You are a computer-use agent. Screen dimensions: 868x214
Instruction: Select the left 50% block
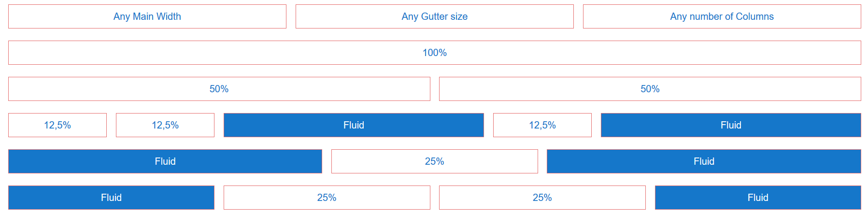(219, 89)
